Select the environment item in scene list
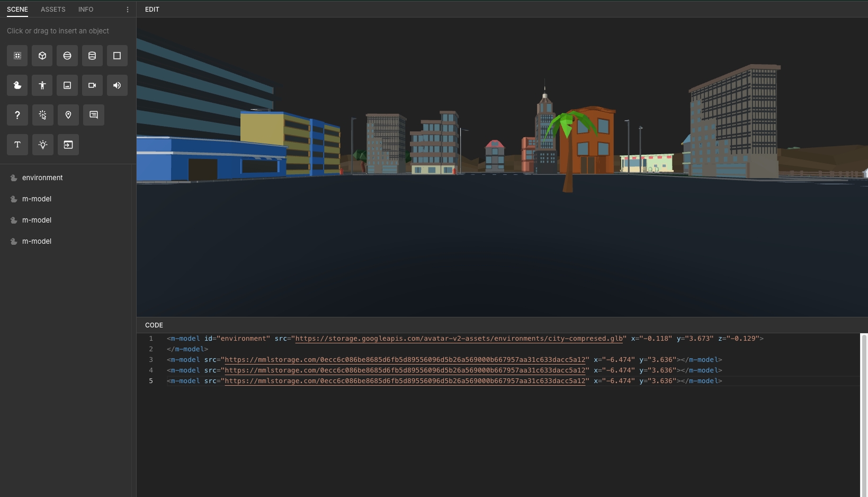 click(42, 178)
